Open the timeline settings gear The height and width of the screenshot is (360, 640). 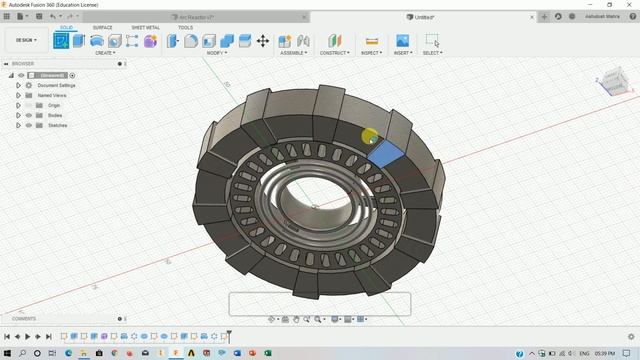(x=631, y=337)
